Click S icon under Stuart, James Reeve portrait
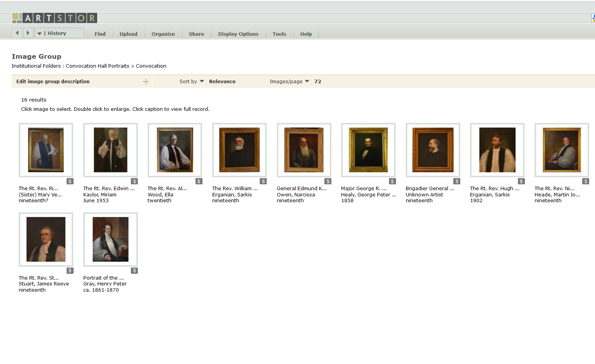 point(70,271)
